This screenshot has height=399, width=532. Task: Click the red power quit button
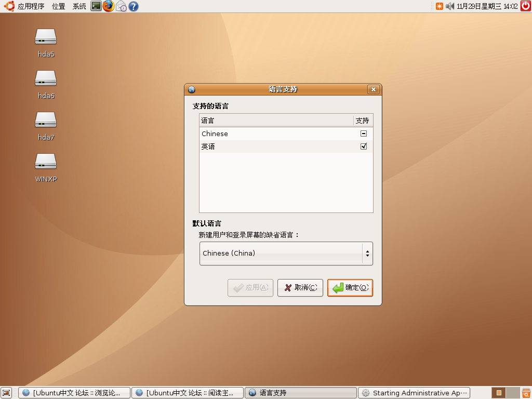tap(526, 6)
